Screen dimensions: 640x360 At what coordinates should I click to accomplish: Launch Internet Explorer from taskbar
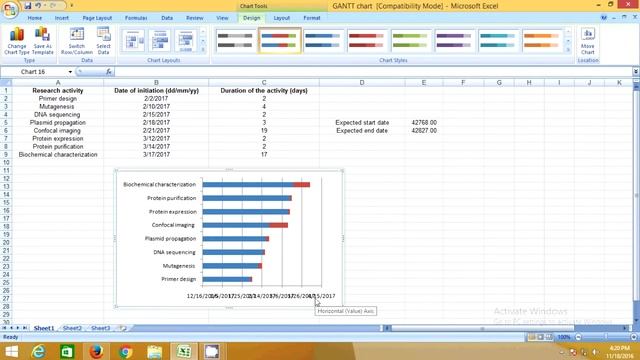(x=39, y=351)
